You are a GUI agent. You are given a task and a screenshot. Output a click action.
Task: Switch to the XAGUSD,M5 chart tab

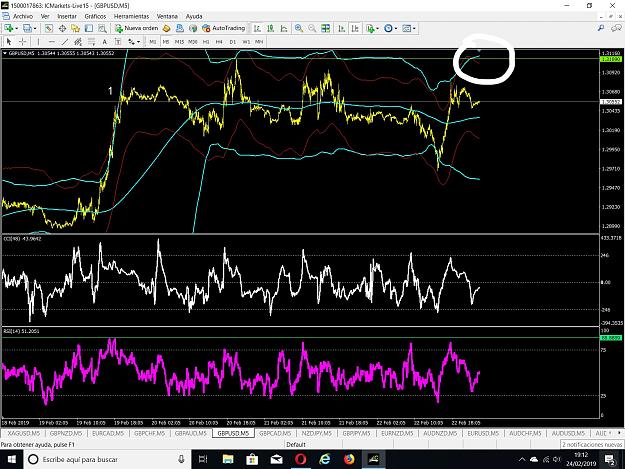pos(24,433)
